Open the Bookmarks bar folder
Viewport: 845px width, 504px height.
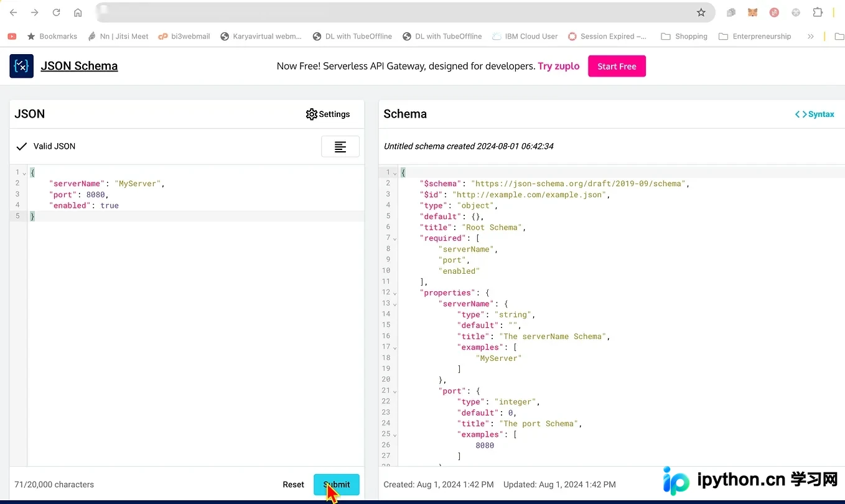pos(52,37)
